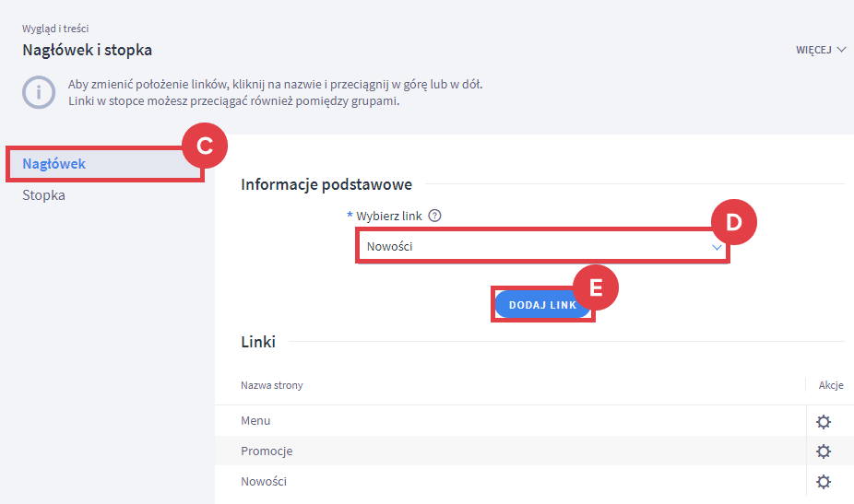The image size is (854, 504).
Task: Open the gear actions for the Nowości row
Action: point(823,482)
